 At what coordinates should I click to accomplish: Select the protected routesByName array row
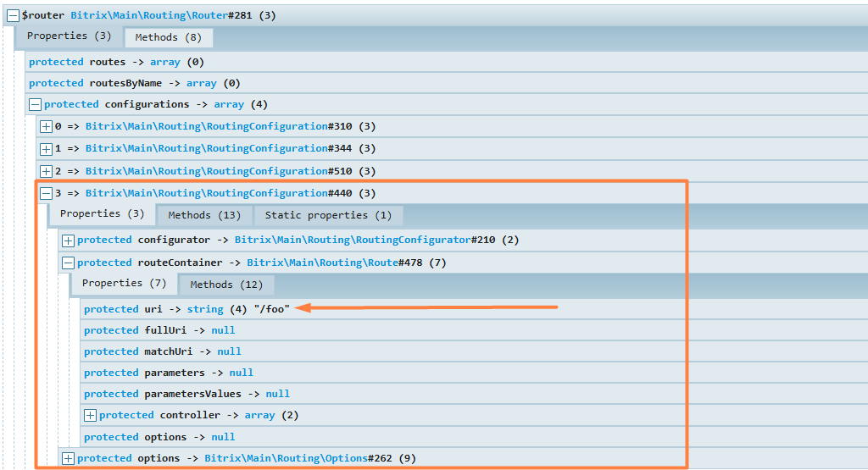click(448, 83)
